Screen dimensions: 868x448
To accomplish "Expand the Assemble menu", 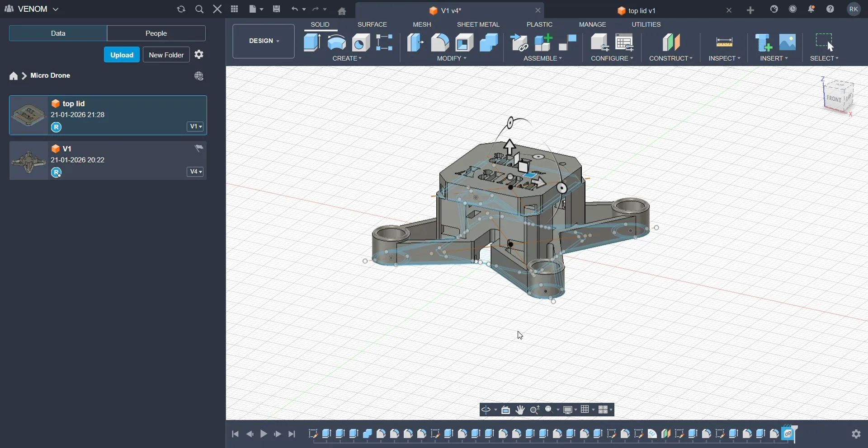I will 543,59.
